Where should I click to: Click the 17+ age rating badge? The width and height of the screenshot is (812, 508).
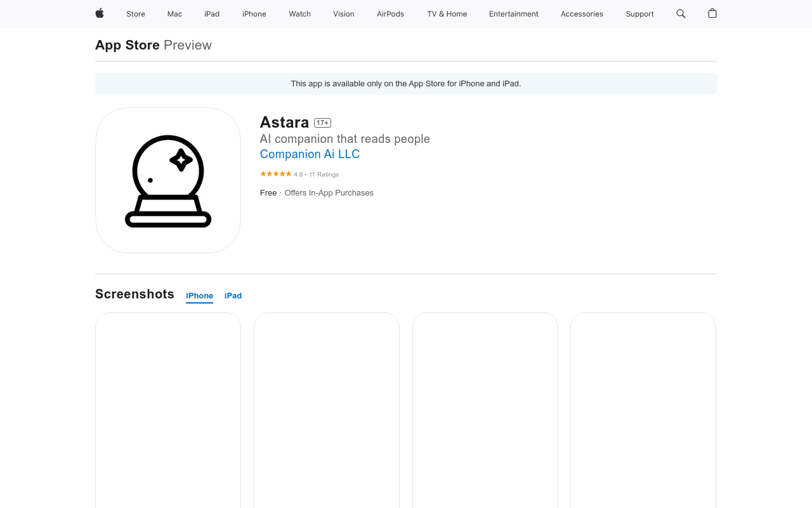coord(322,123)
